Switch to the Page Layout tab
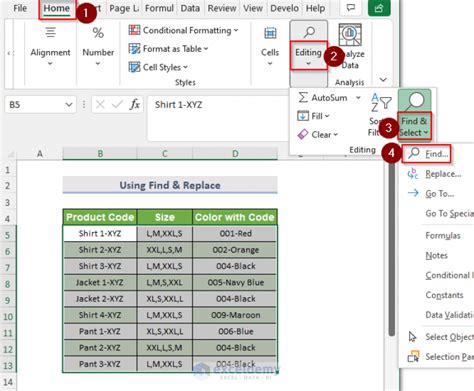Image resolution: width=474 pixels, height=391 pixels. (x=124, y=8)
